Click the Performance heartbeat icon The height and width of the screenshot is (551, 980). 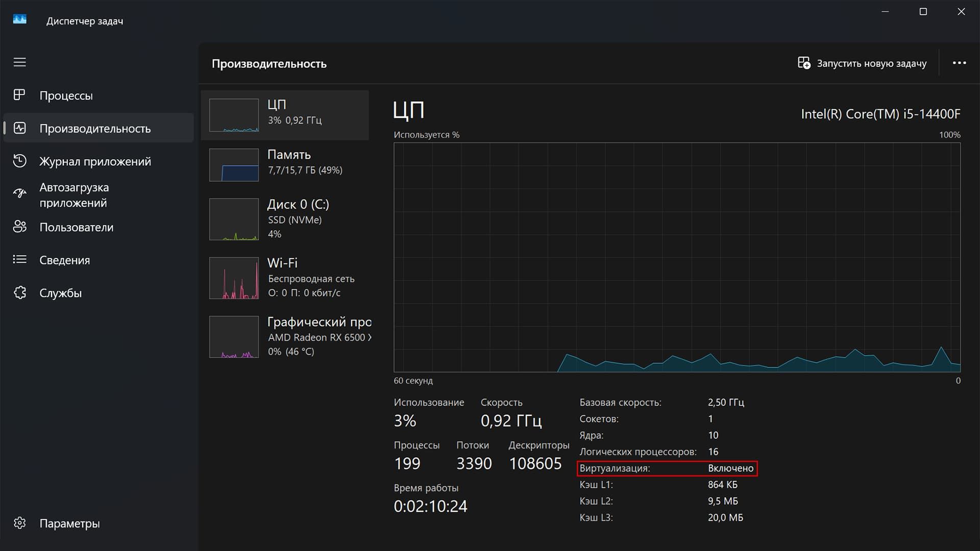click(x=19, y=128)
